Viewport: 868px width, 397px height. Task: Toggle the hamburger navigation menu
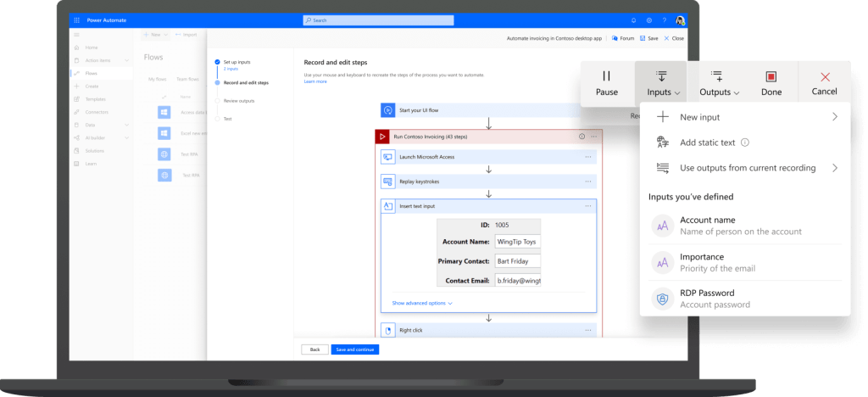[x=76, y=35]
